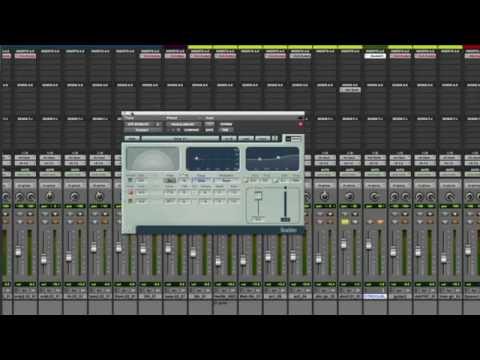The height and width of the screenshot is (360, 480).
Task: Open the plug-in selector dropdown below the track selector
Action: (x=142, y=130)
